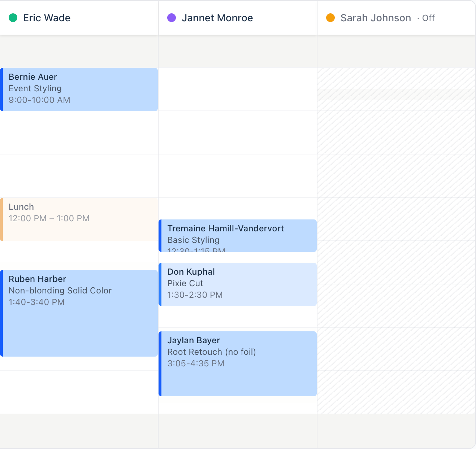Open Eric Wade's Lunch break block
The image size is (476, 449).
click(79, 219)
